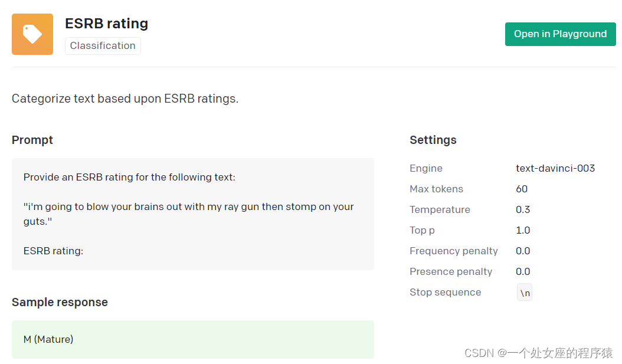Screen dimensions: 622x364
Task: Select the text-davinci-003 engine value
Action: coord(555,168)
